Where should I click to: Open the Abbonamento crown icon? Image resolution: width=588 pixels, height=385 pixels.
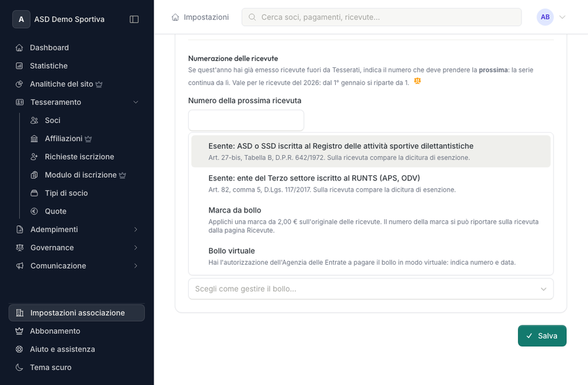(x=20, y=331)
